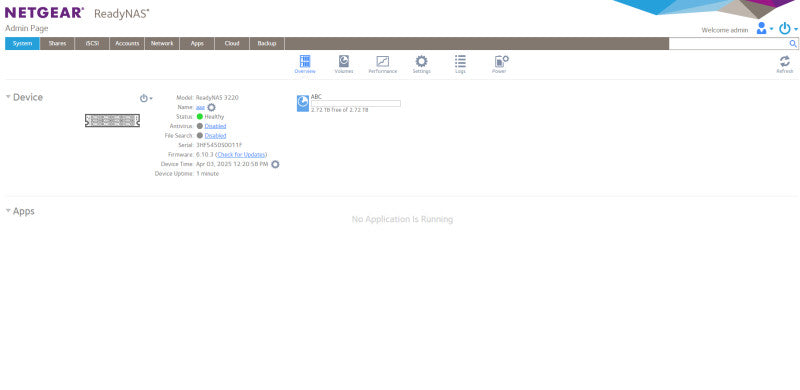800x390 pixels.
Task: Switch to the Backup tab
Action: click(x=267, y=43)
